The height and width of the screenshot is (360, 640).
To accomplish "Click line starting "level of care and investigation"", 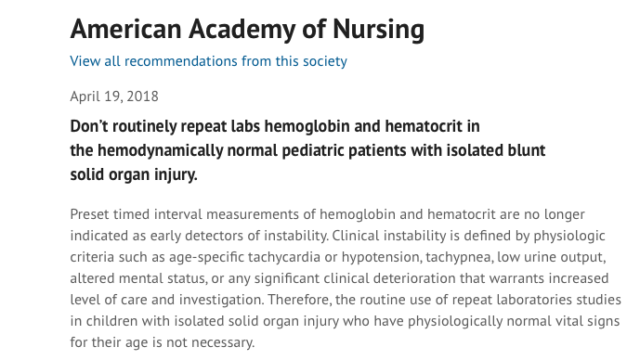I will coord(346,300).
